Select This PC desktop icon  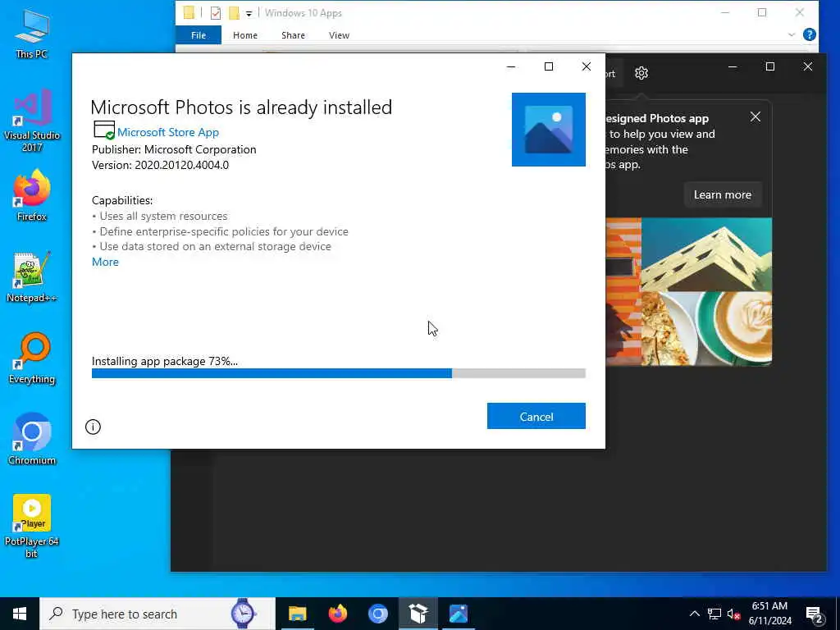pyautogui.click(x=32, y=34)
